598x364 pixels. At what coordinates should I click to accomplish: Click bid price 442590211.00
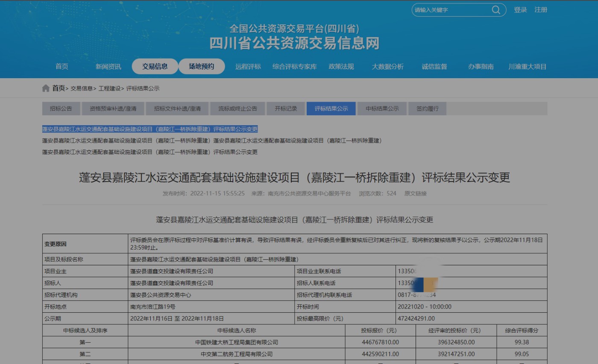pos(380,354)
